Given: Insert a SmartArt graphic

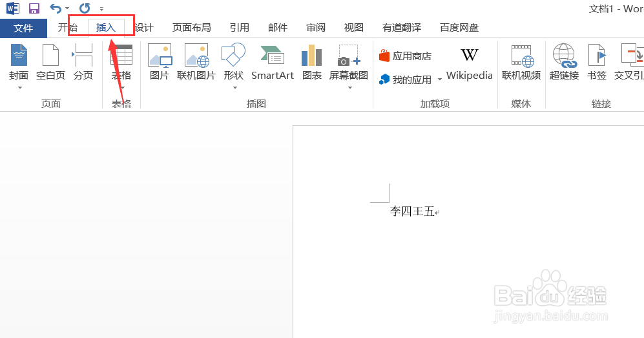Looking at the screenshot, I should pyautogui.click(x=273, y=61).
